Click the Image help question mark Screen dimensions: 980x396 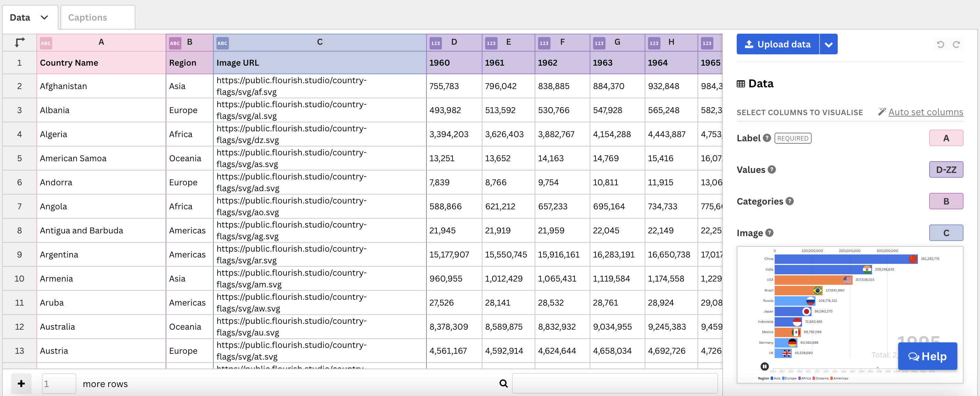coord(769,232)
